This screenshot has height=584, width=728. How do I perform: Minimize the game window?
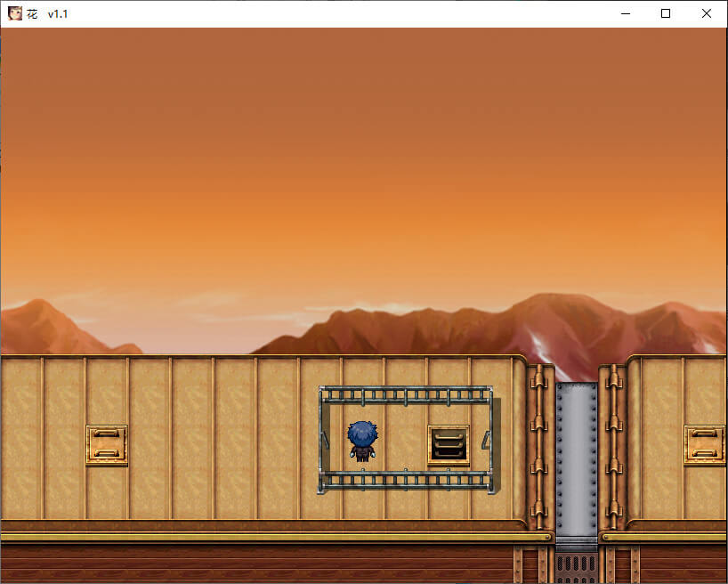(x=625, y=13)
